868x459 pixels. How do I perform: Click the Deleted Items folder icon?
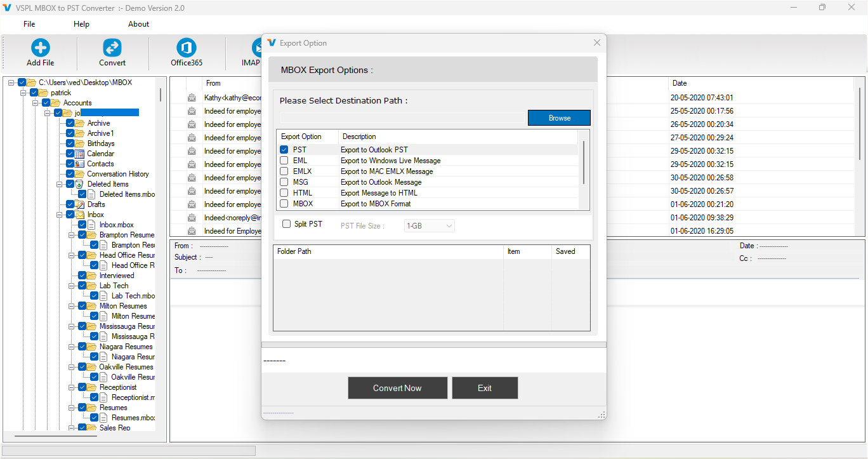tap(79, 184)
